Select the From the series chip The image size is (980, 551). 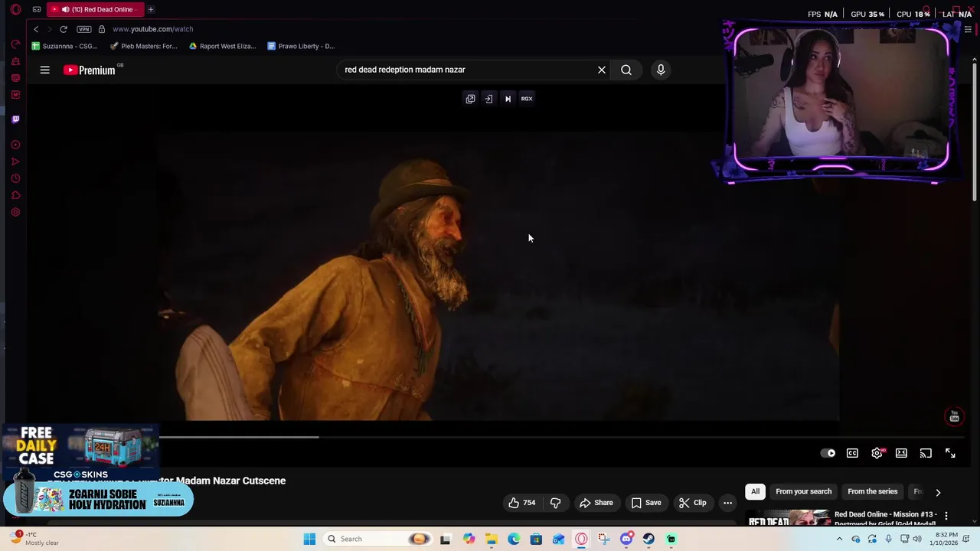coord(872,491)
